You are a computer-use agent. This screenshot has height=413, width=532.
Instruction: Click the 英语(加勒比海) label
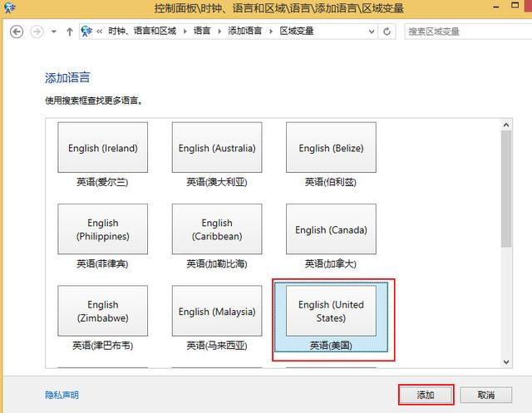point(217,263)
